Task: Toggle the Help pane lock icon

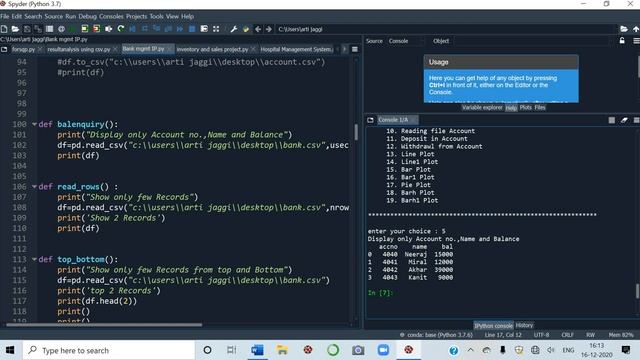Action: (622, 40)
